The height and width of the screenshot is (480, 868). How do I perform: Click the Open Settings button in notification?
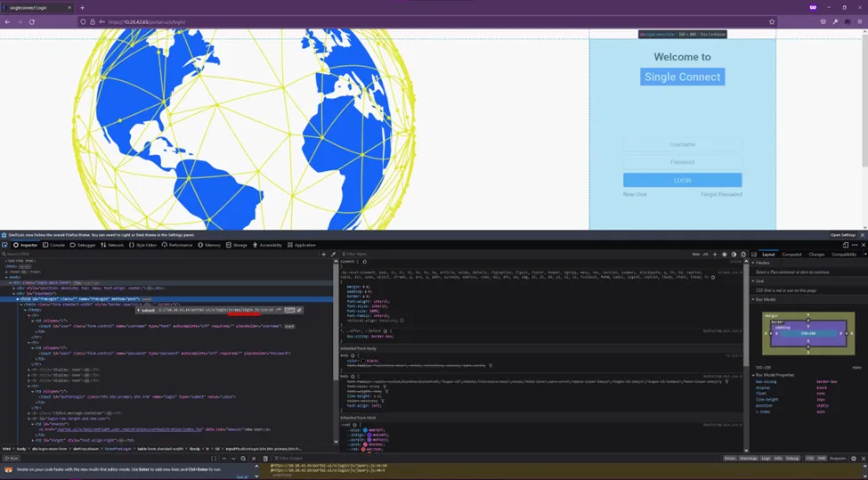tap(843, 235)
